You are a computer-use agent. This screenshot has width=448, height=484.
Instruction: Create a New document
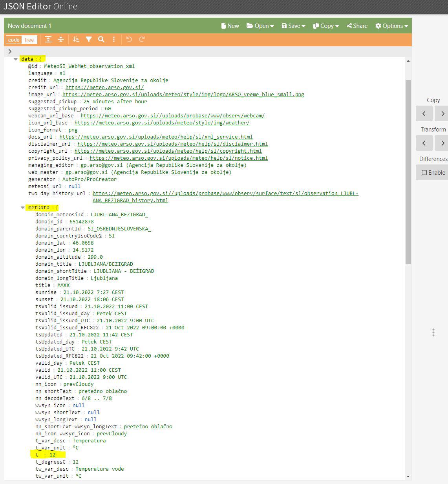tap(230, 26)
